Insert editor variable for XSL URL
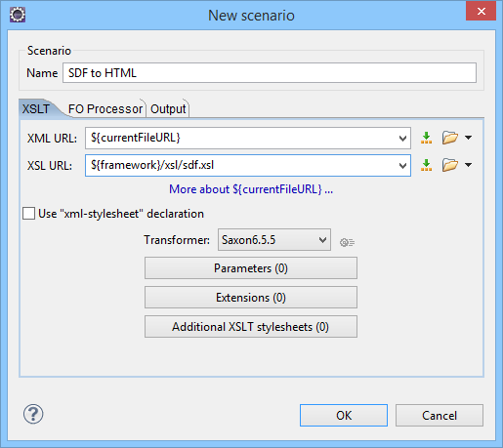 426,165
